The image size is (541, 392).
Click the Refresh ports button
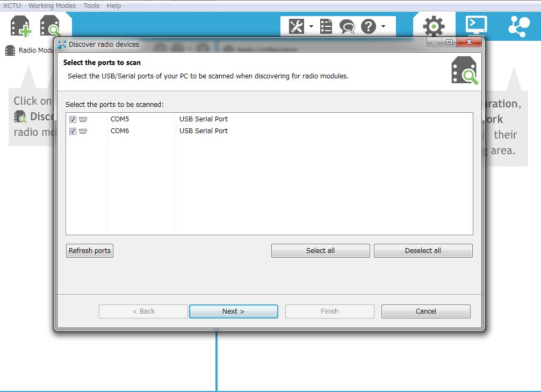click(90, 251)
